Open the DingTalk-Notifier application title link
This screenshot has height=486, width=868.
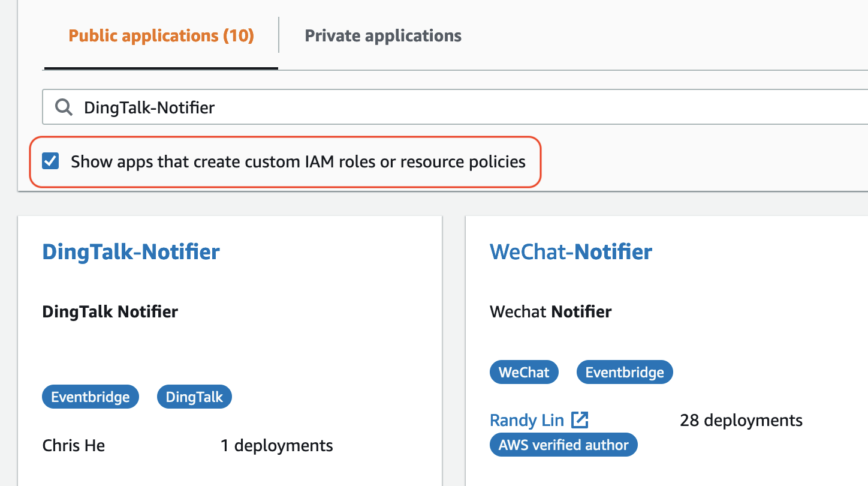[x=131, y=251]
